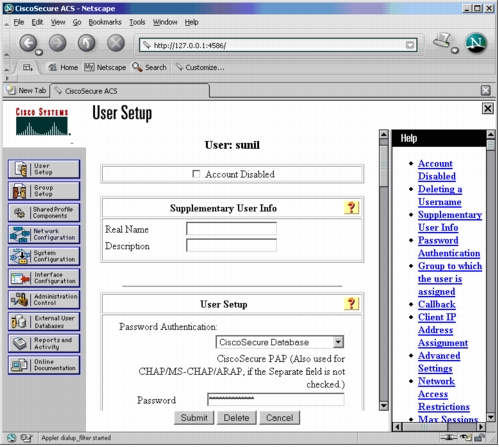499x447 pixels.
Task: Open the User Setup sidebar button
Action: click(44, 169)
